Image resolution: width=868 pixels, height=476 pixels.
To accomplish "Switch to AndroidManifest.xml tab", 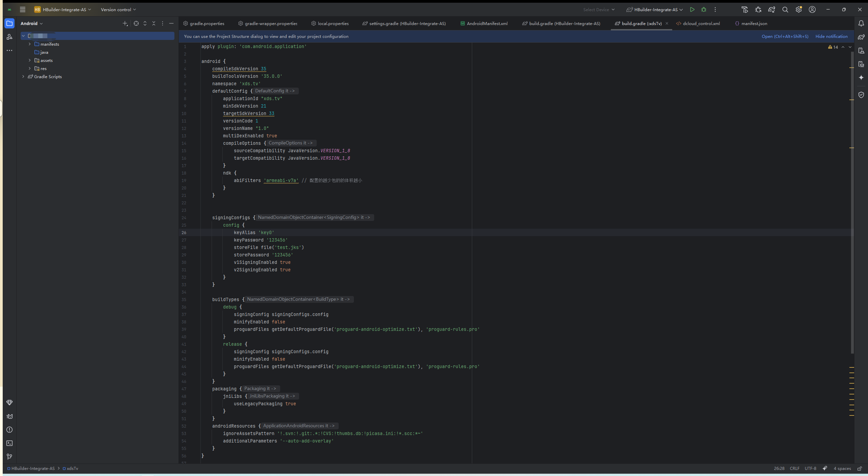I will pos(487,23).
